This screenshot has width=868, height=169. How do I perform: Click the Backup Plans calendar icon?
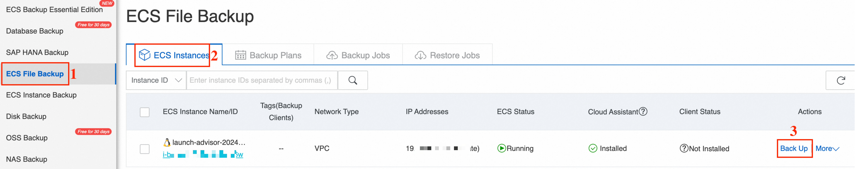tap(240, 55)
